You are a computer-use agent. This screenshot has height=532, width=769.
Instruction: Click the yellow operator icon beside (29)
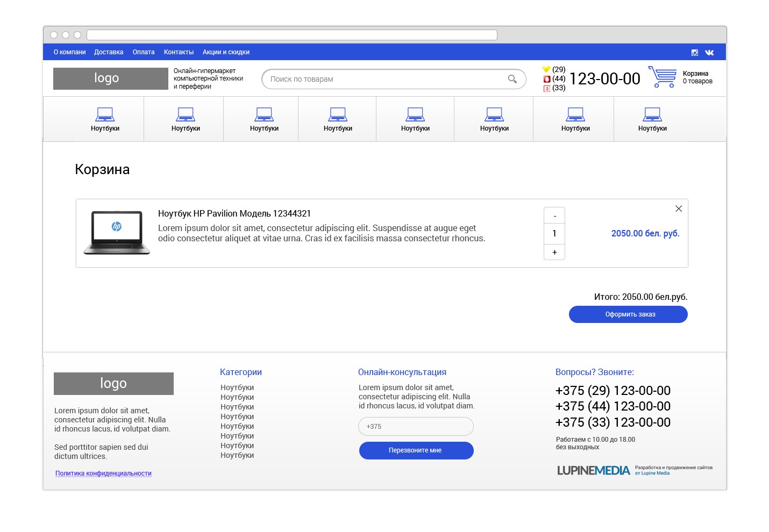point(546,69)
